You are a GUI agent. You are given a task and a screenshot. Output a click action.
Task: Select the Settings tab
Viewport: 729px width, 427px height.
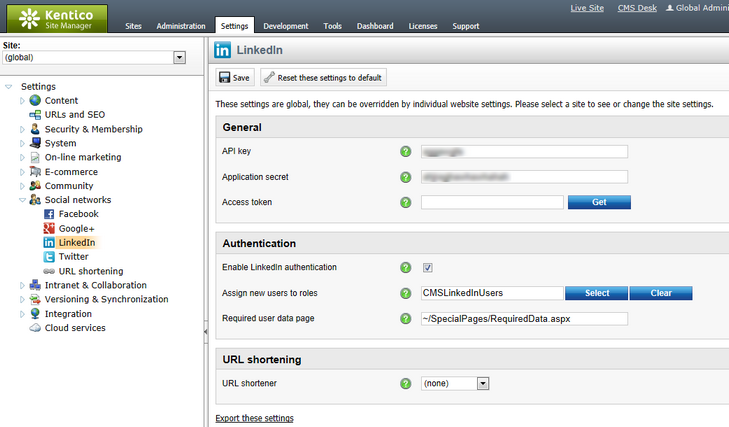click(234, 26)
